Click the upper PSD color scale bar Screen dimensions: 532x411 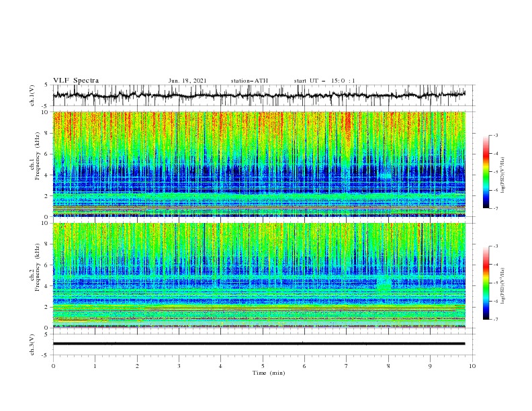[x=486, y=172]
